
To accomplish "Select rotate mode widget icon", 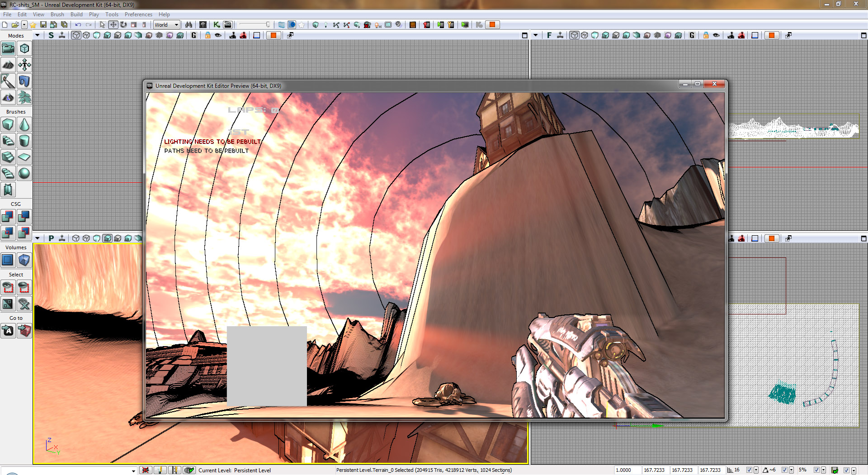I will (x=123, y=24).
